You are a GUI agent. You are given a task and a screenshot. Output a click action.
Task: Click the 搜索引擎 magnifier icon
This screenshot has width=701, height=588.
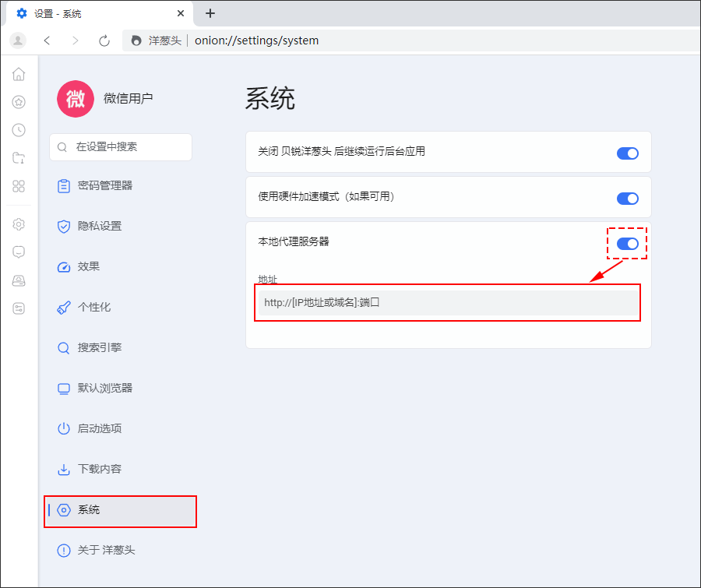tap(64, 348)
